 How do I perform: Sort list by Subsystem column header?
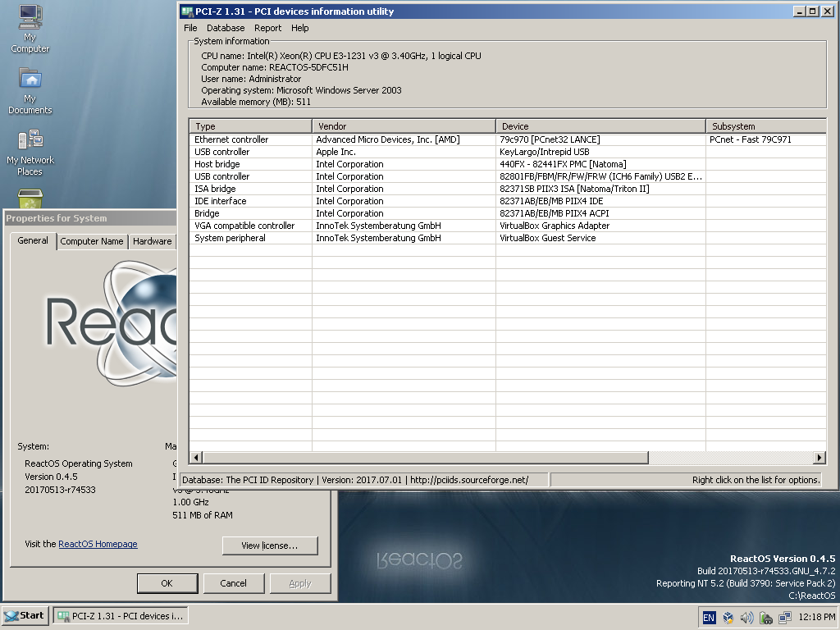[766, 126]
